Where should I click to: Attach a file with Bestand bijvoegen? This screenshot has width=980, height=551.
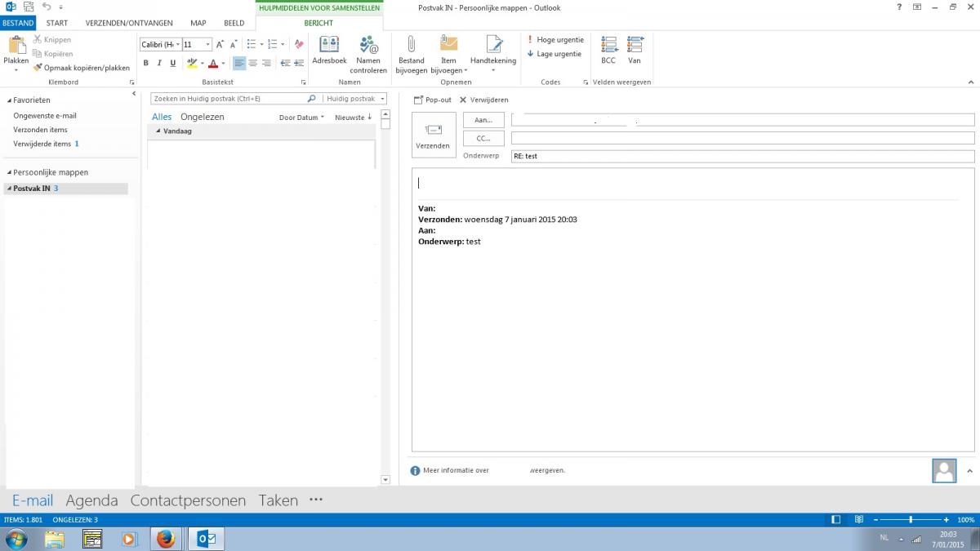pos(412,55)
